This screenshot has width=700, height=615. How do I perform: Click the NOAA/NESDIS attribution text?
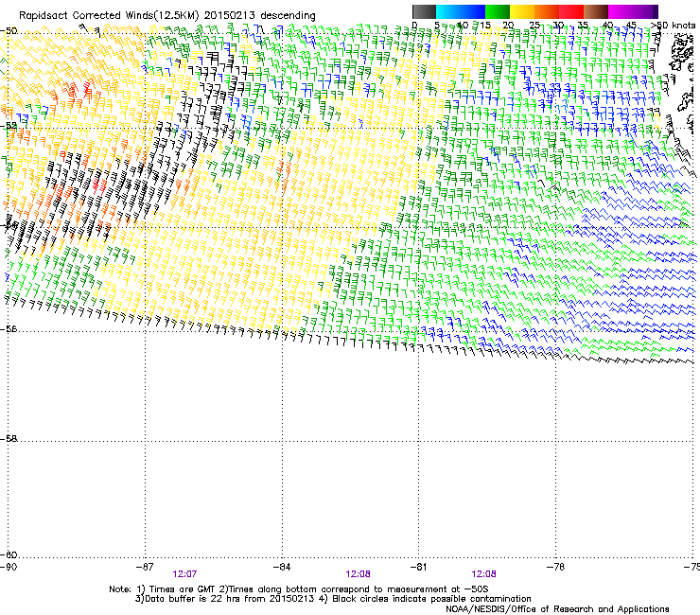coord(557,609)
